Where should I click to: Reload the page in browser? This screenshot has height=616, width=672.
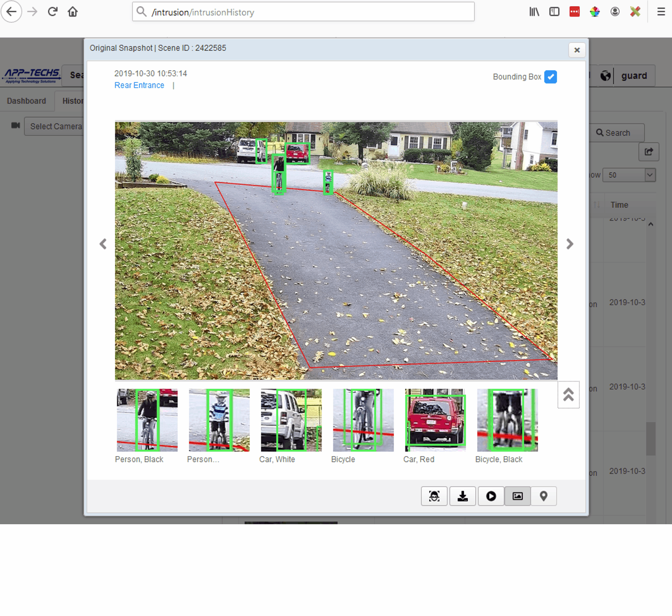[52, 12]
